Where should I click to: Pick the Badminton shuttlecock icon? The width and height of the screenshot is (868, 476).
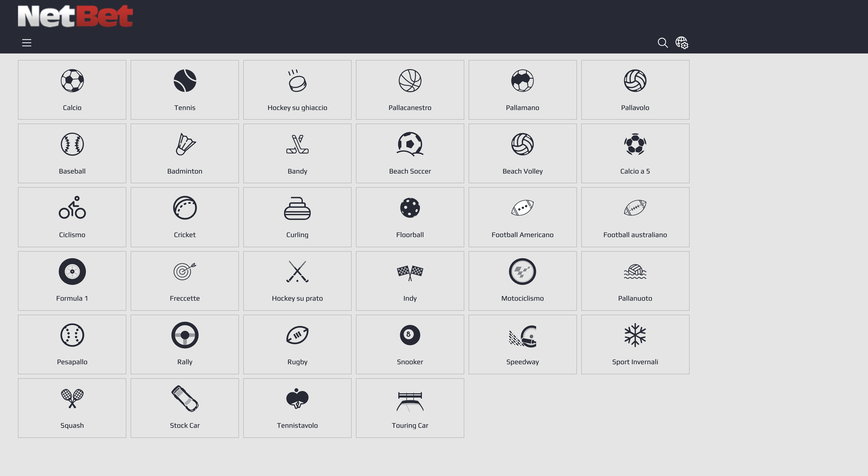pyautogui.click(x=185, y=144)
